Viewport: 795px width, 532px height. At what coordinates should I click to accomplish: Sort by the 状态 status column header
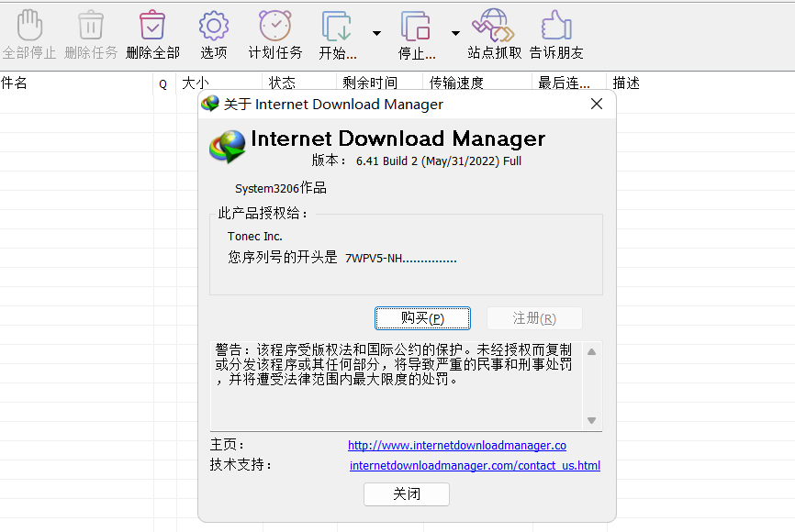click(x=299, y=83)
